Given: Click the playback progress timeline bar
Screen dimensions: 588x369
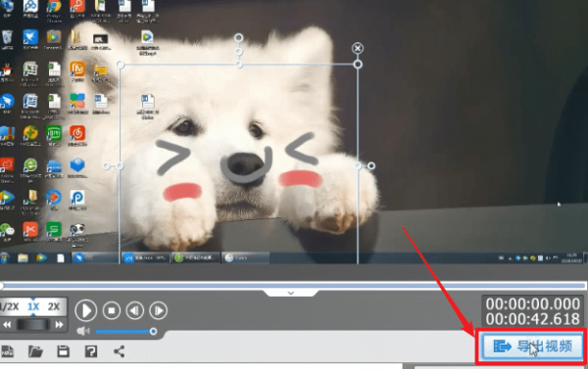Looking at the screenshot, I should 294,286.
